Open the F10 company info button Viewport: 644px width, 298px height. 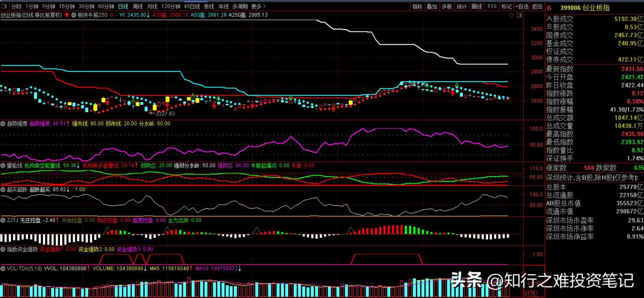(x=492, y=7)
